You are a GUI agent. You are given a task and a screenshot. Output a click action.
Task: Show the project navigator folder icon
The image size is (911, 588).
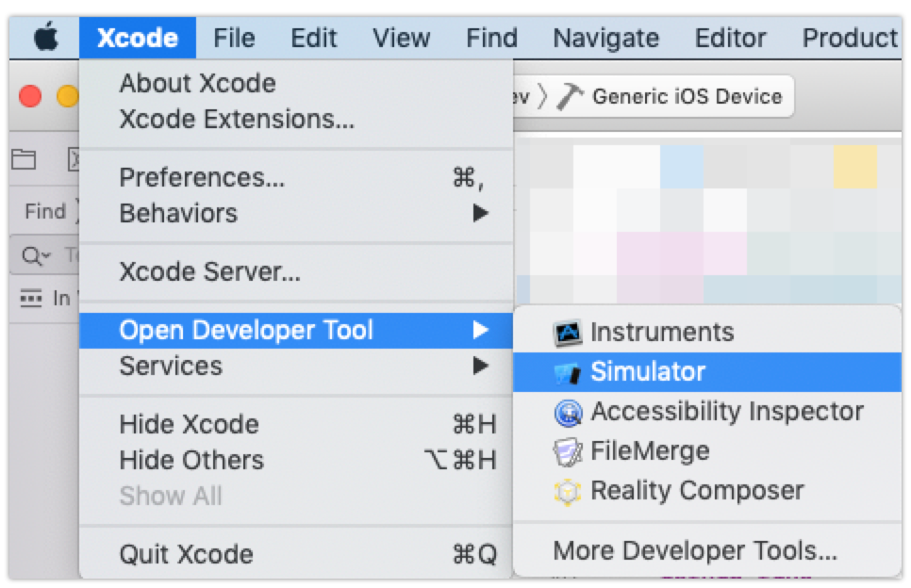point(24,159)
